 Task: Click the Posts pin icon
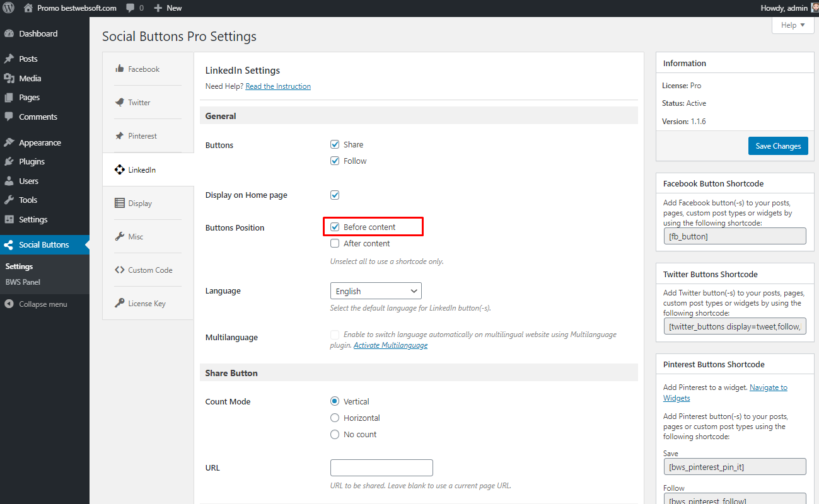pos(9,59)
